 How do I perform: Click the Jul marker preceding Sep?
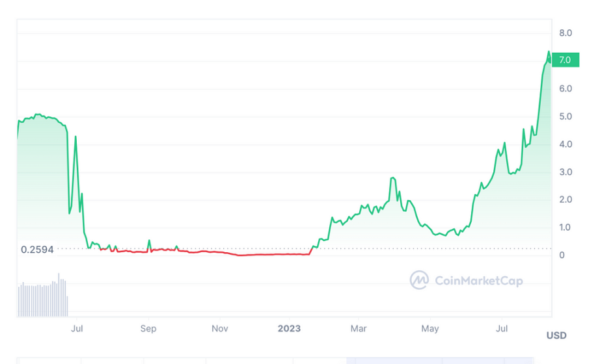pos(77,328)
